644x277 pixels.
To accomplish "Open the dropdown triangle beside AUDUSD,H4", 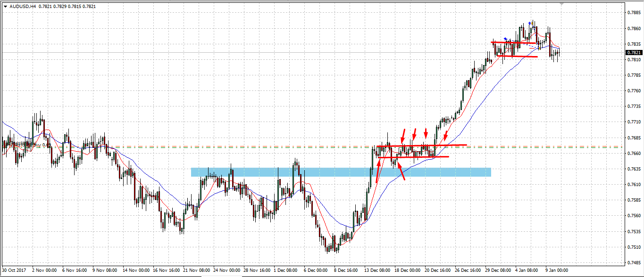I will click(5, 7).
